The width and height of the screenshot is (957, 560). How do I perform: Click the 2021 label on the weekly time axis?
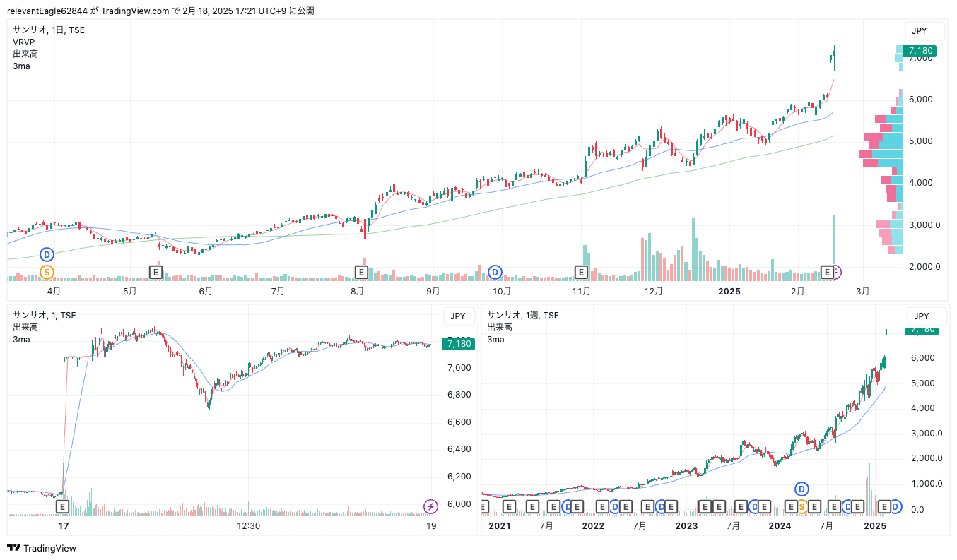click(499, 525)
